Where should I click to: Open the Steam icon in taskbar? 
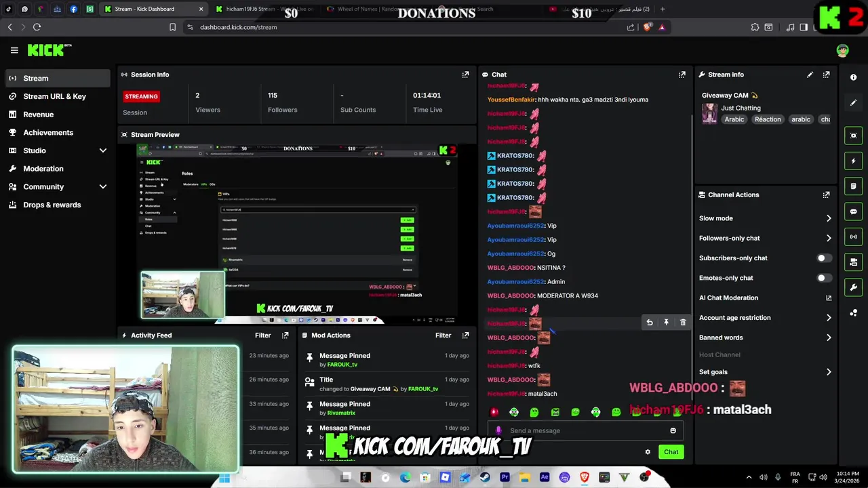[x=485, y=478]
